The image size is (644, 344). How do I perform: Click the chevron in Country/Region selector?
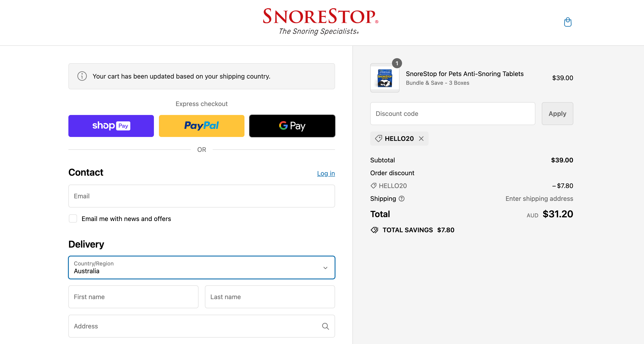click(x=325, y=268)
